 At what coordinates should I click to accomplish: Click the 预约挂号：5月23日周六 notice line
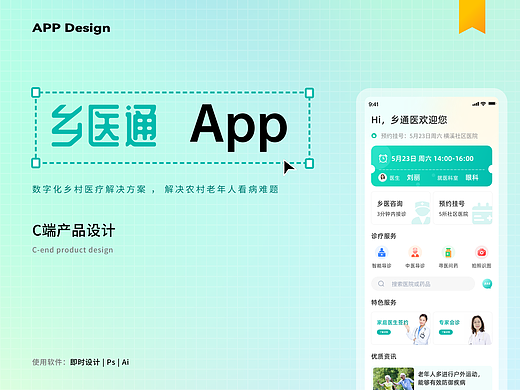point(429,136)
